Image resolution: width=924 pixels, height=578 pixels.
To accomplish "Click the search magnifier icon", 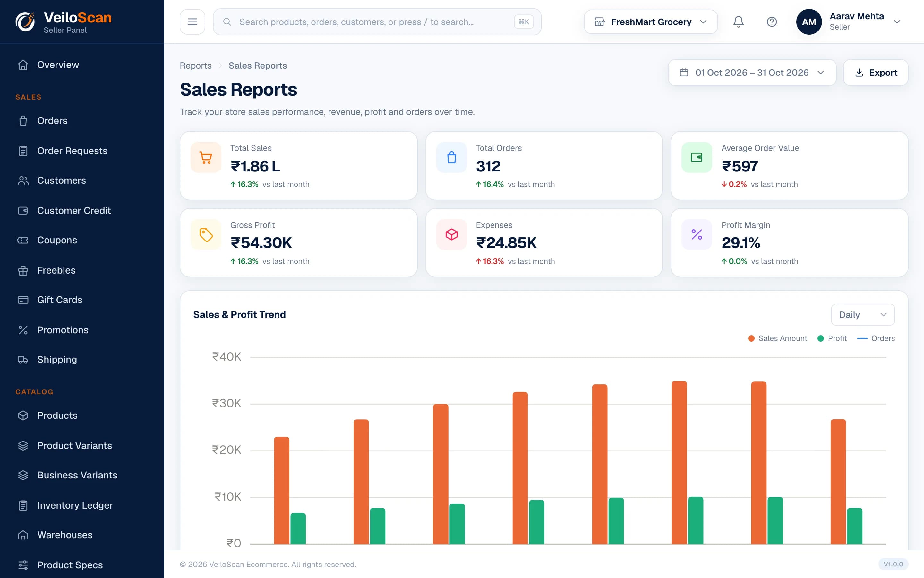I will [x=227, y=22].
